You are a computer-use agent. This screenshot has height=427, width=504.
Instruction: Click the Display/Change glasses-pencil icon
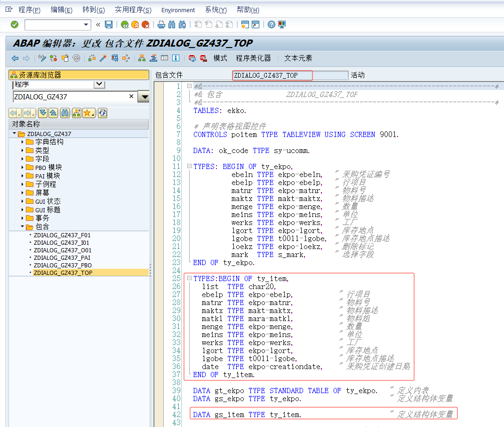(x=42, y=58)
